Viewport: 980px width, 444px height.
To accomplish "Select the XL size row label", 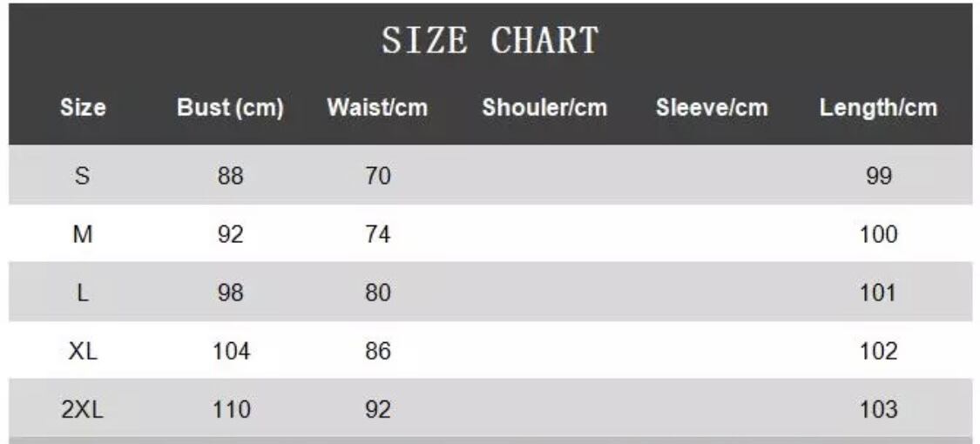I will [x=83, y=351].
